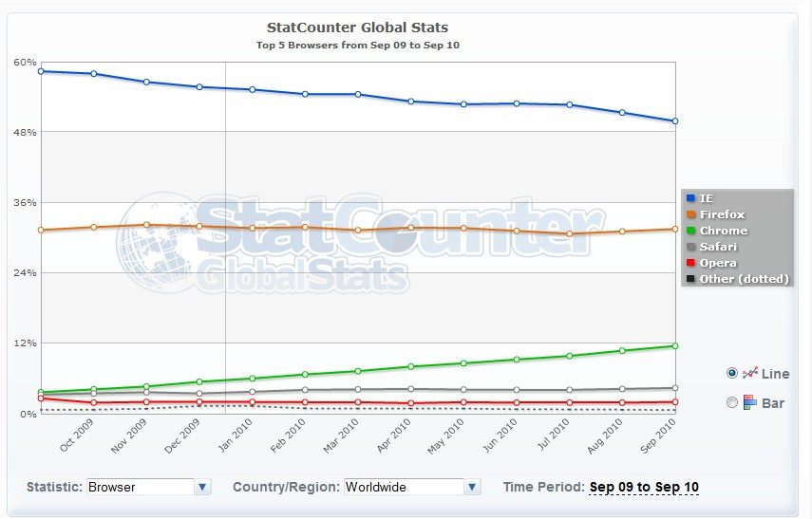Image resolution: width=812 pixels, height=519 pixels.
Task: Click the IE data point for Sep 2010
Action: [x=674, y=120]
